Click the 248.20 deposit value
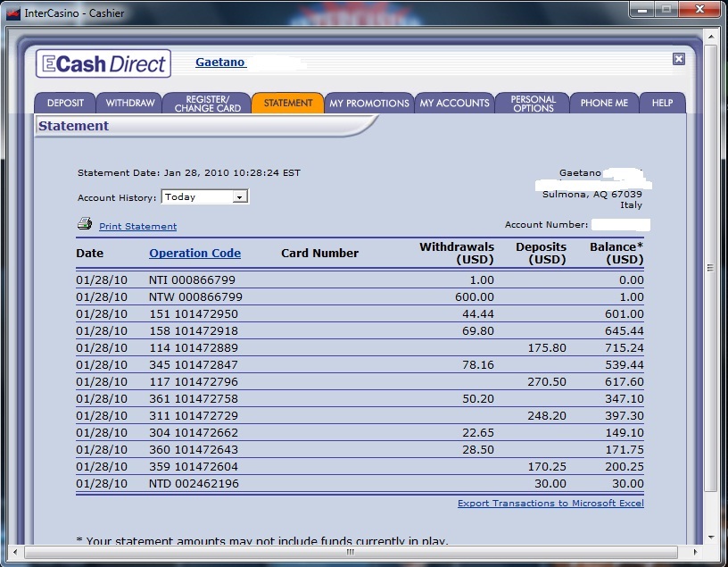 tap(547, 415)
